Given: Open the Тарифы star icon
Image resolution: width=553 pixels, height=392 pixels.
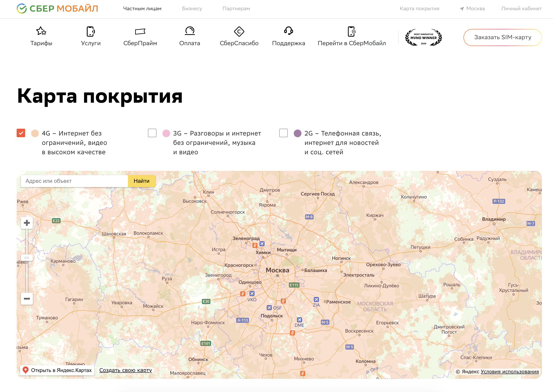Looking at the screenshot, I should pos(41,31).
